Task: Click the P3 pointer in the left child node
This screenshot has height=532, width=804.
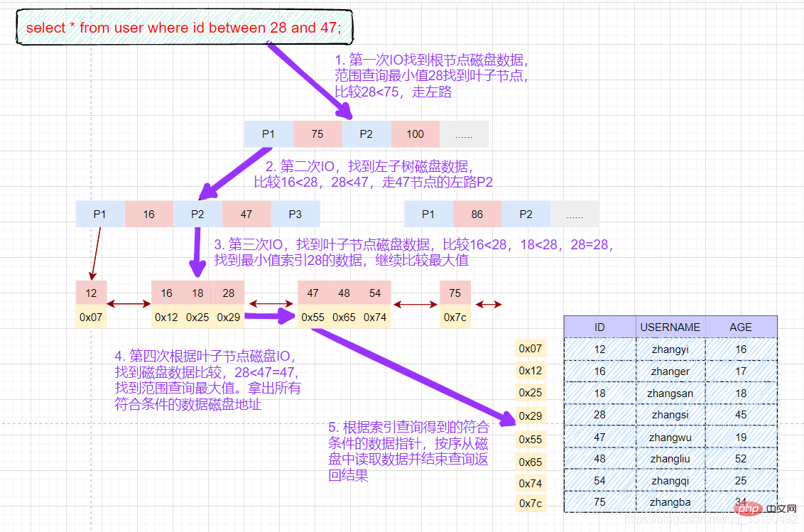Action: 295,213
